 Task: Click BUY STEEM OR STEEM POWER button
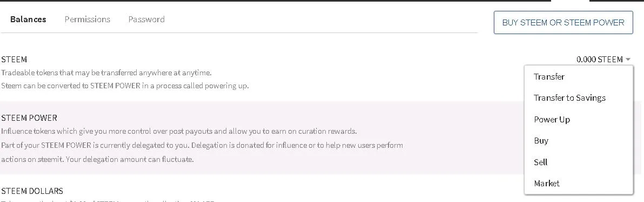pyautogui.click(x=563, y=23)
